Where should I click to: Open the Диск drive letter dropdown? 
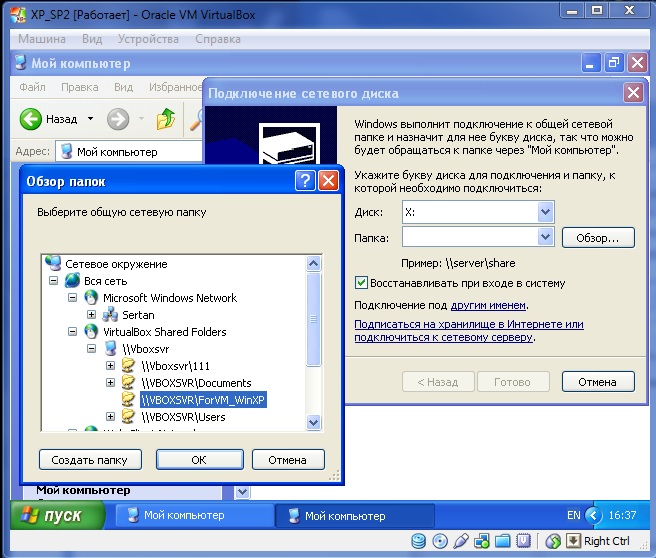click(x=545, y=212)
